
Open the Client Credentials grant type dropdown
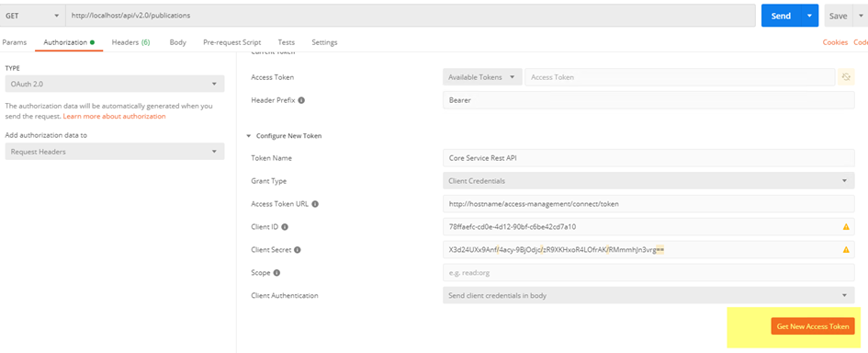pyautogui.click(x=648, y=181)
